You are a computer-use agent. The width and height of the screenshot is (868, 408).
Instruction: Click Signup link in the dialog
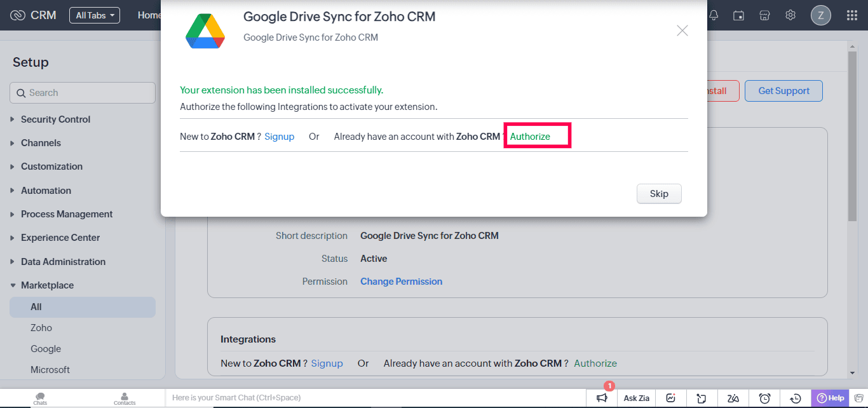(x=280, y=137)
